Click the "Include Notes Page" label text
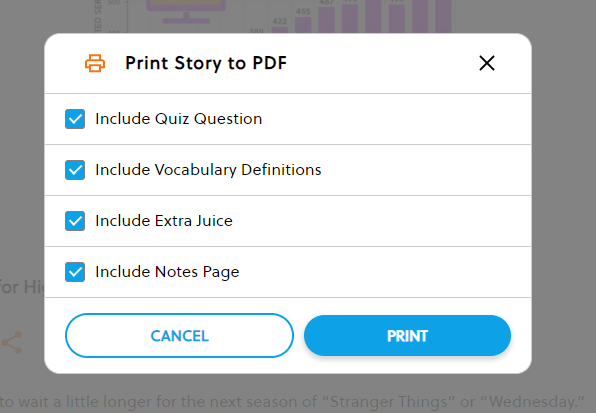 pos(167,272)
